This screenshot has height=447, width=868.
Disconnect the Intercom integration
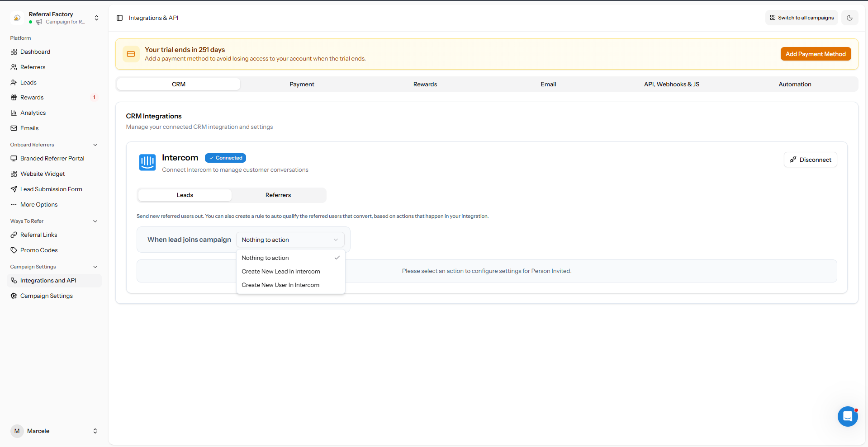click(811, 160)
